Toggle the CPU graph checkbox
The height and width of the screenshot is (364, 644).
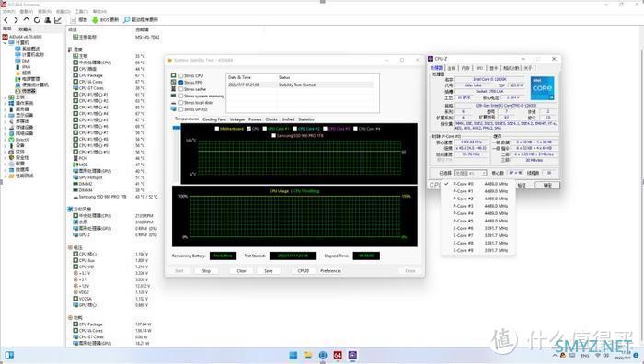pos(248,129)
